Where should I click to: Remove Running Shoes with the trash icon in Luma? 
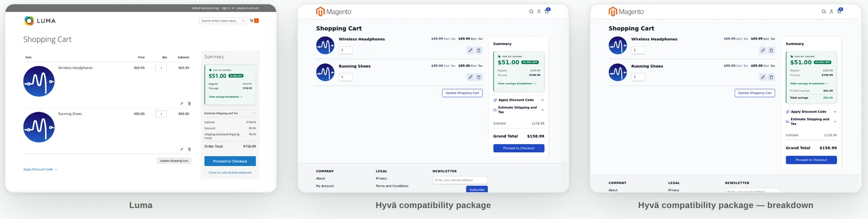coord(189,149)
